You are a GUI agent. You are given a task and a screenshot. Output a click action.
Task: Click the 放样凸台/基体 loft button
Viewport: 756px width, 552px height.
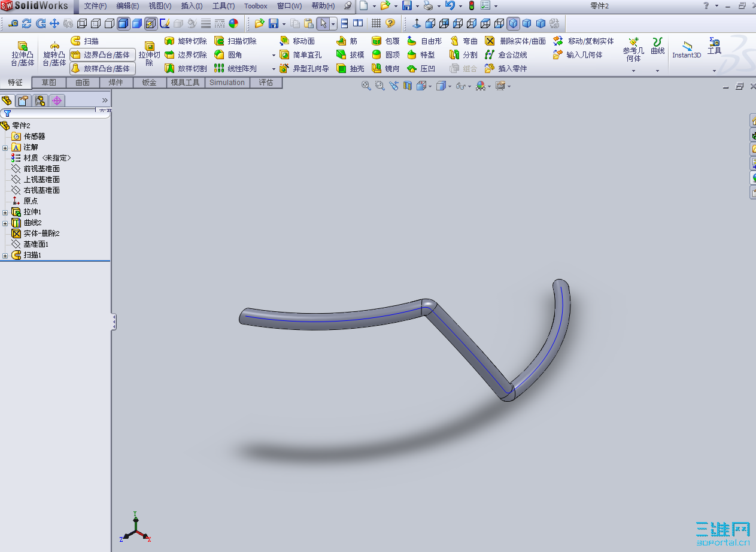pyautogui.click(x=102, y=68)
